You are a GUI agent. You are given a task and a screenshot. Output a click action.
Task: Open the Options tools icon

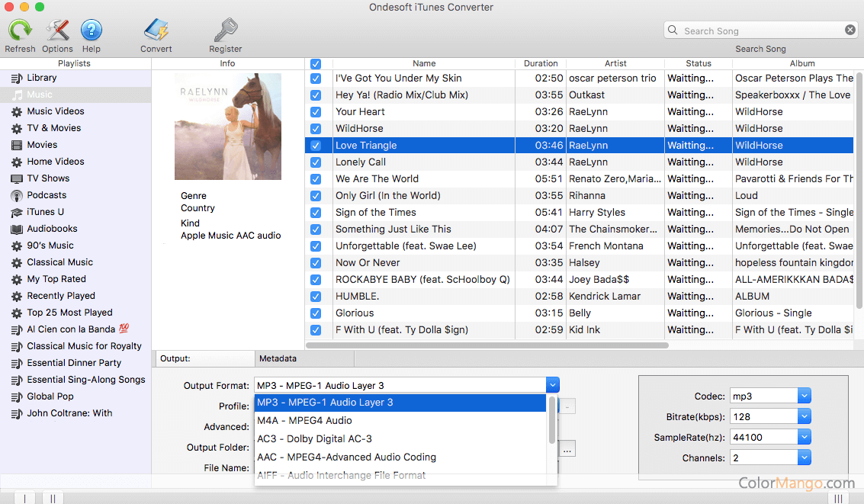click(x=57, y=30)
